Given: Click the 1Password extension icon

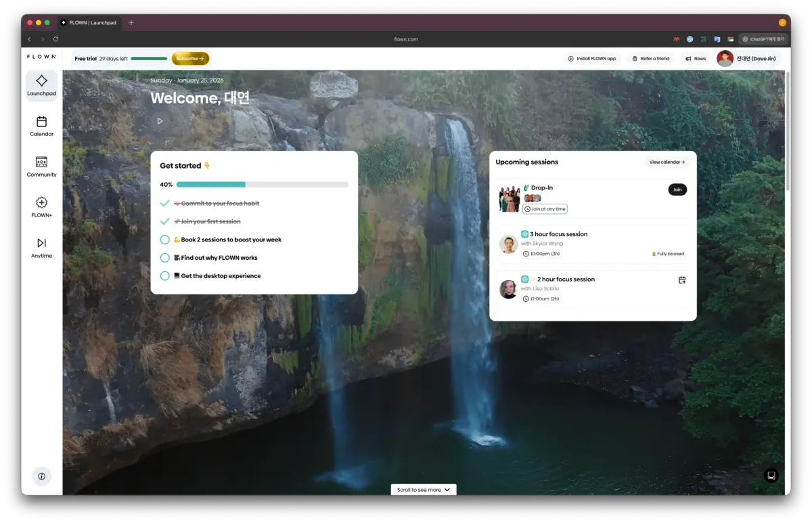Looking at the screenshot, I should 690,39.
